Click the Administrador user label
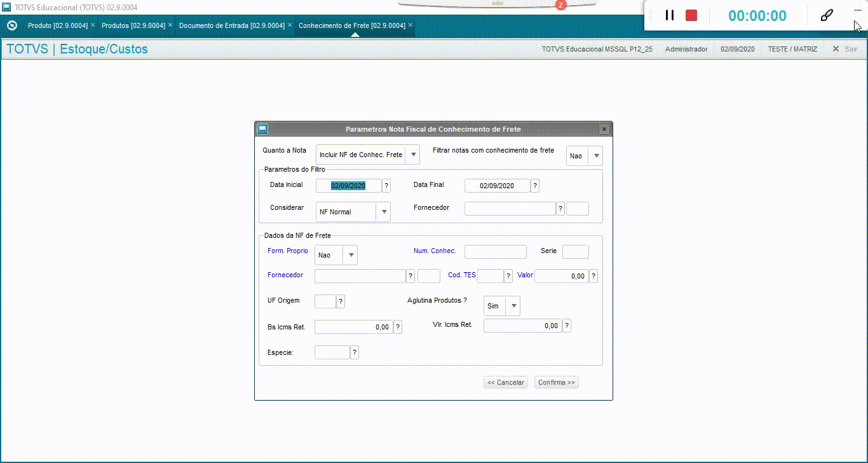 coord(686,49)
